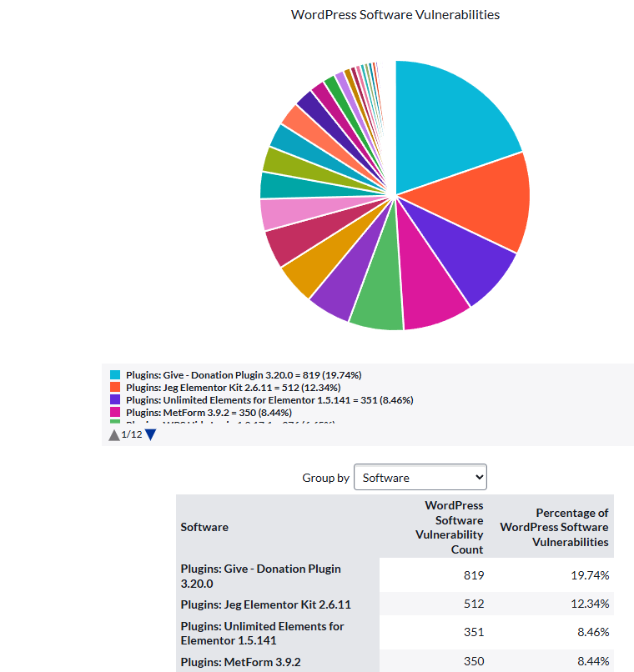The width and height of the screenshot is (634, 672).
Task: Open the Group by Software dropdown
Action: point(420,478)
